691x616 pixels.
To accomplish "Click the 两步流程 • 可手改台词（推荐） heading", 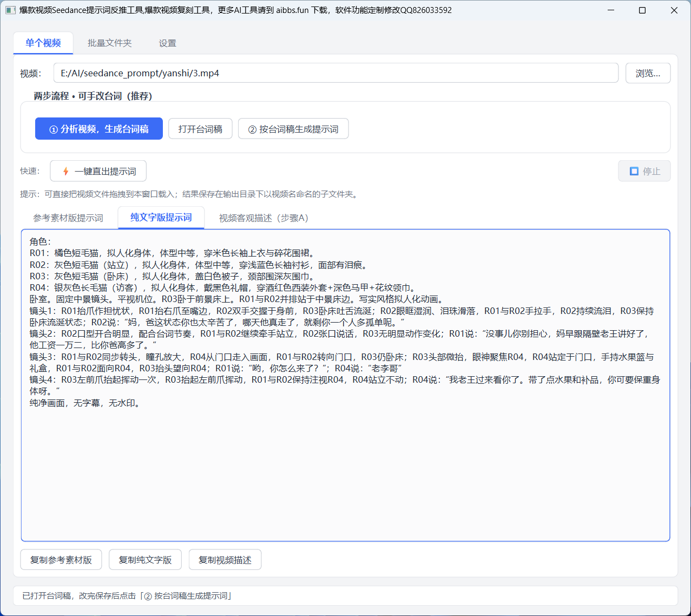I will pos(93,96).
